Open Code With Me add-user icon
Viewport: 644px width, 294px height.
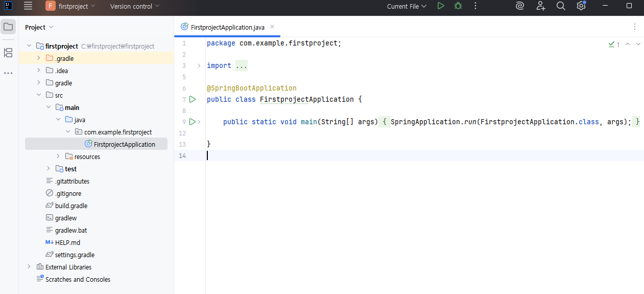click(x=541, y=6)
